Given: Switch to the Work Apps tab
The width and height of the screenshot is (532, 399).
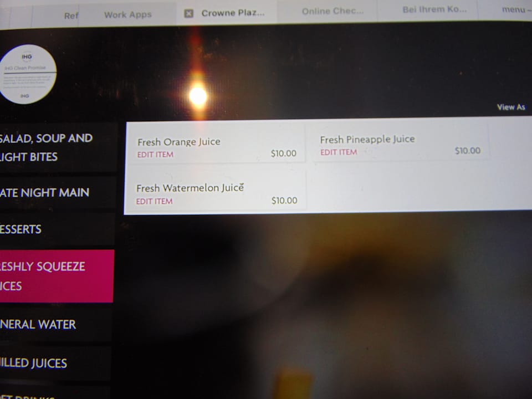Looking at the screenshot, I should (128, 14).
